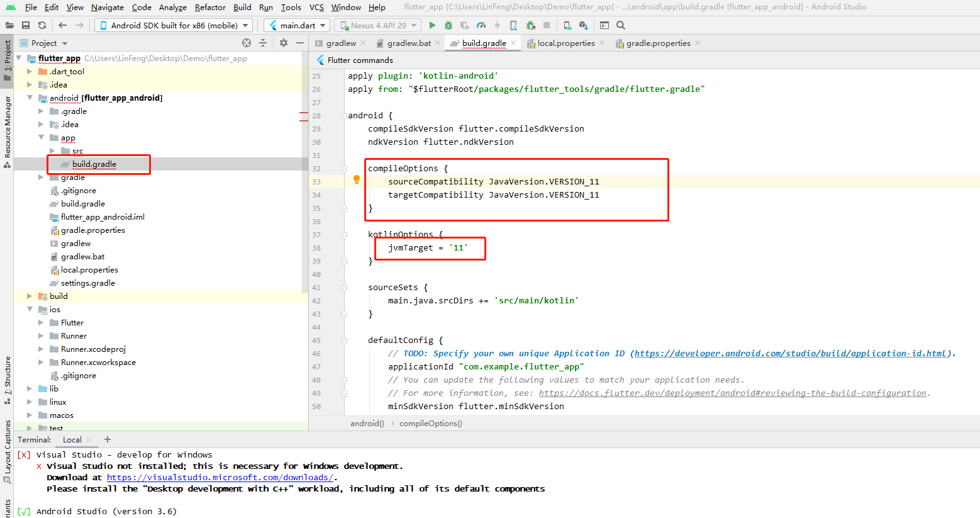Open the application-id developer.android.com link
Image resolution: width=980 pixels, height=518 pixels.
[x=789, y=353]
